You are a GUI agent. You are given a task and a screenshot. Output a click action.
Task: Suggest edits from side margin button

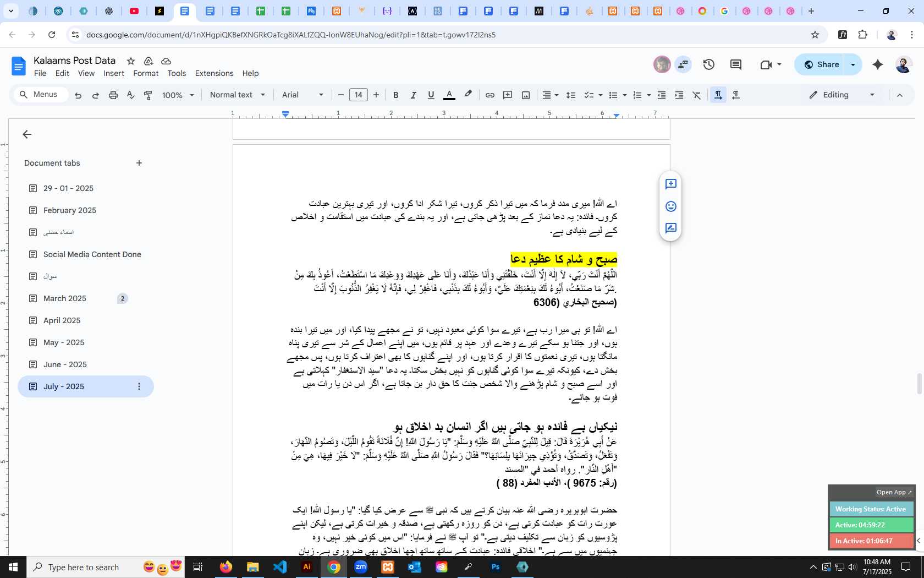(x=670, y=228)
